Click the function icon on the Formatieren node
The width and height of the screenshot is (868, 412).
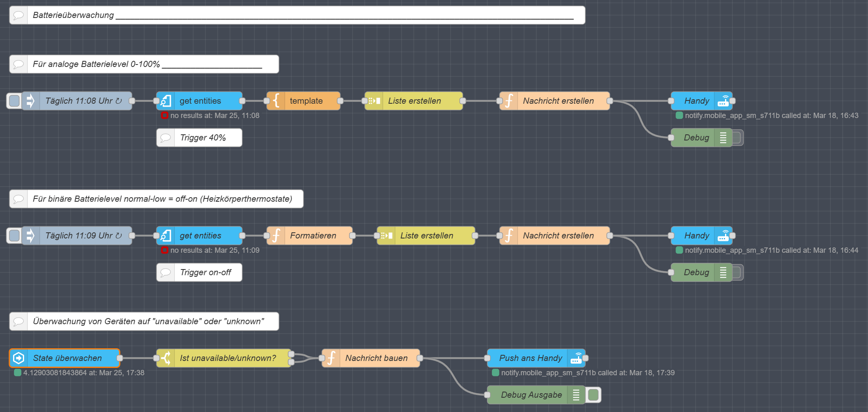(x=276, y=236)
